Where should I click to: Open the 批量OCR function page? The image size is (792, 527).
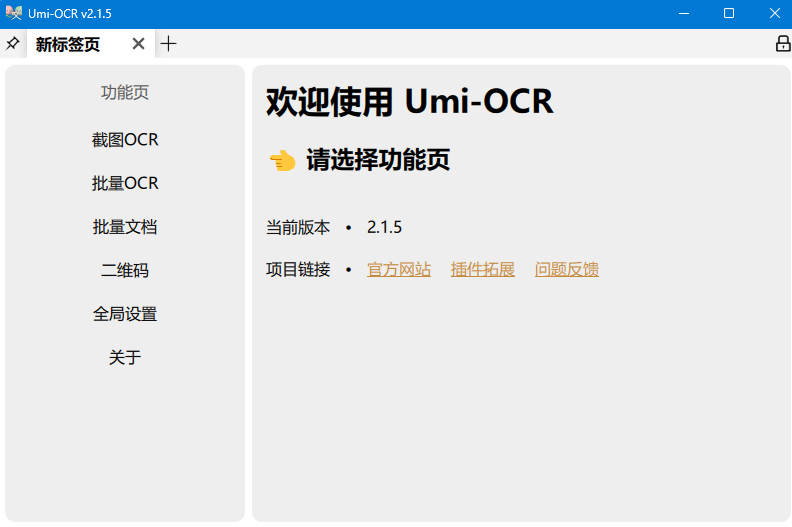point(125,184)
